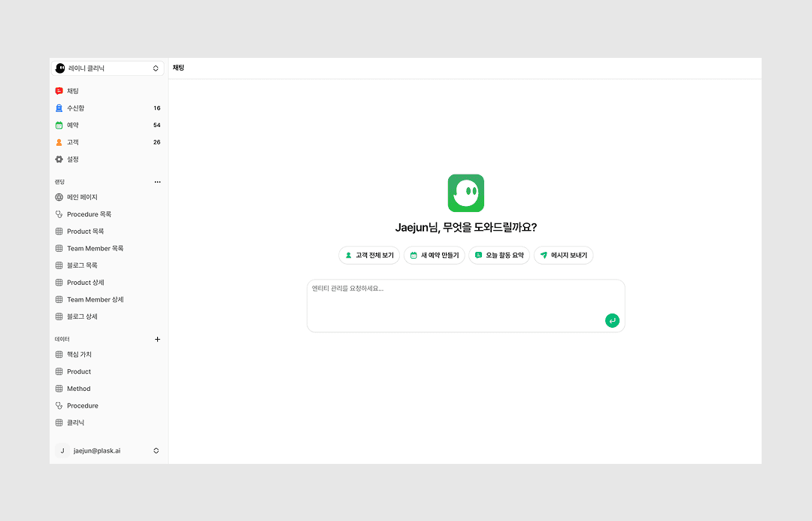Click the 고객 전체 보기 button
The image size is (812, 521).
(369, 256)
